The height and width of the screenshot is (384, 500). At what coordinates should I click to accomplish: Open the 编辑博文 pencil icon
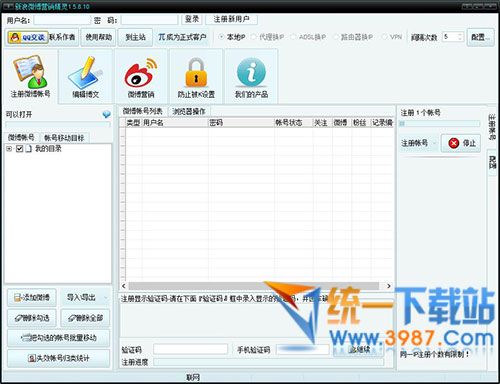click(86, 77)
